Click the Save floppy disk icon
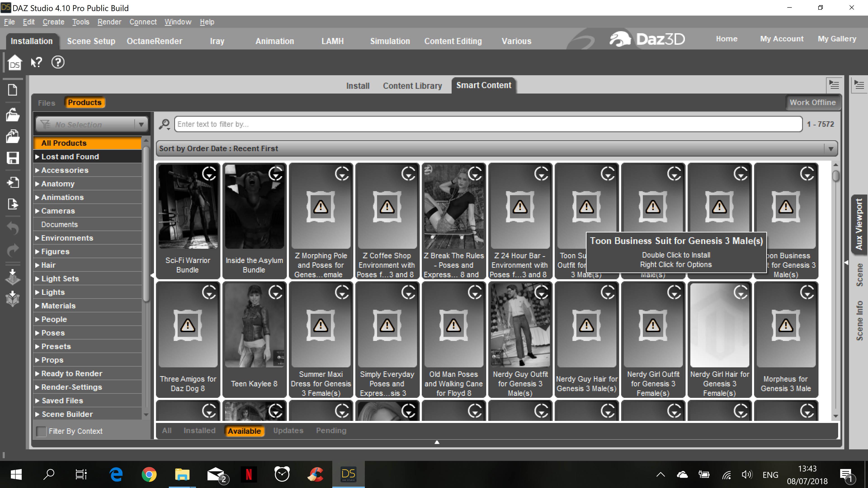Viewport: 868px width, 488px height. 13,158
